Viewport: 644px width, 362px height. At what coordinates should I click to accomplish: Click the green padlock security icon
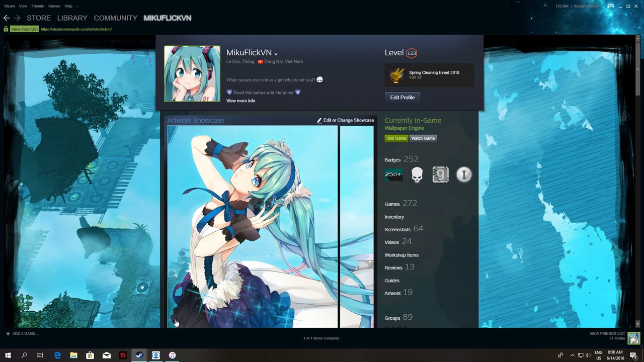tap(6, 29)
